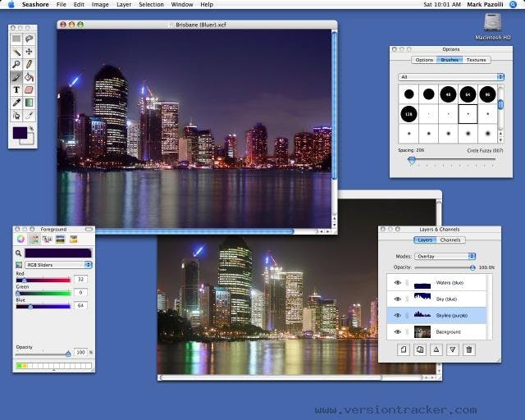Hide the Waters (blue) layer
The height and width of the screenshot is (420, 525).
(x=397, y=283)
